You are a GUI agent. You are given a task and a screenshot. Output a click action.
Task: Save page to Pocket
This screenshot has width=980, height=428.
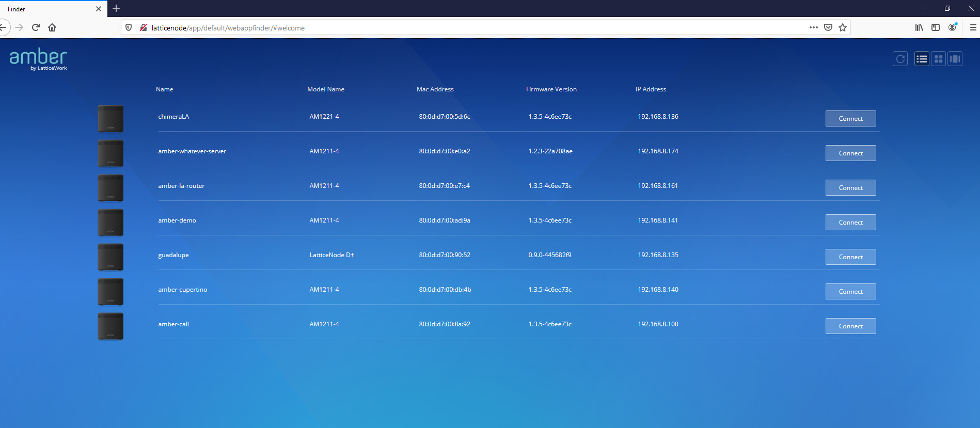pyautogui.click(x=828, y=27)
